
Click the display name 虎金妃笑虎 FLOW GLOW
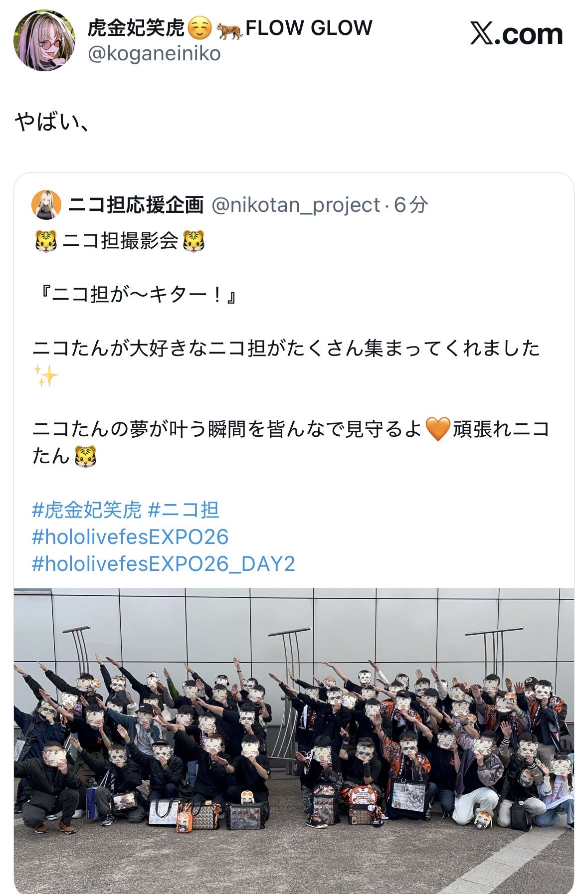coord(230,28)
